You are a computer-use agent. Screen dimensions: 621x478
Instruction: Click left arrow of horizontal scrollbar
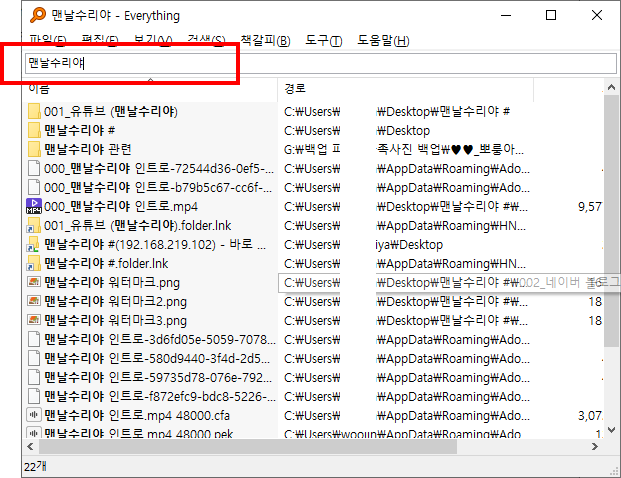pos(30,446)
